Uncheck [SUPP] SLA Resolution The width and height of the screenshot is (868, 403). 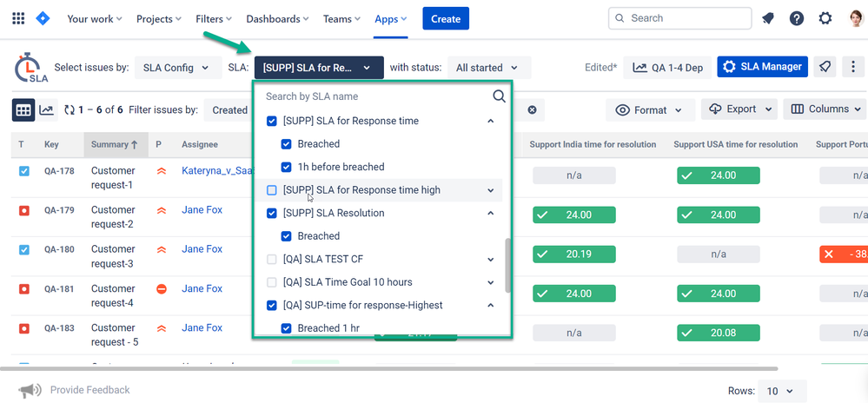[272, 213]
